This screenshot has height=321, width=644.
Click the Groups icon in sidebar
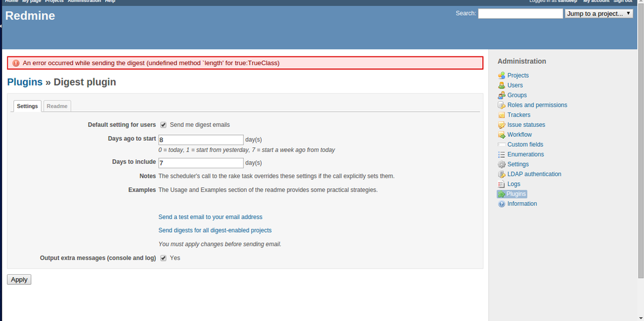(x=501, y=95)
